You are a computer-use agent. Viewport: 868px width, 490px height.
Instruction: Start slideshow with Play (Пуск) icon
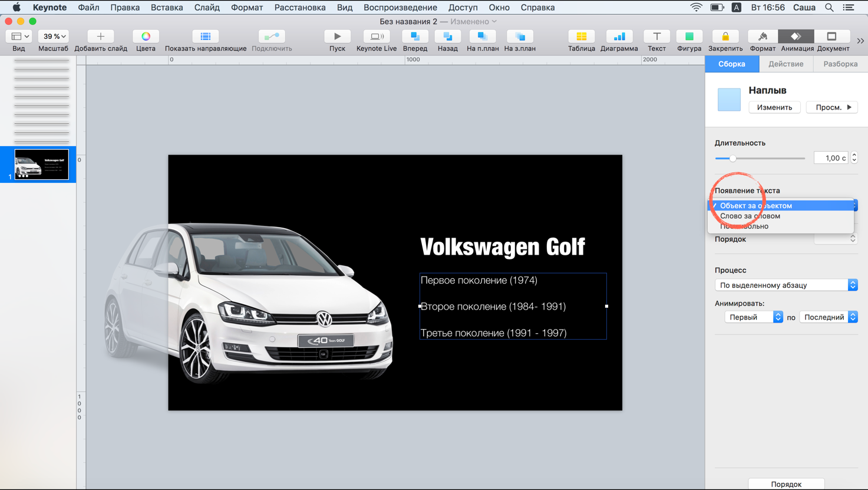(337, 37)
